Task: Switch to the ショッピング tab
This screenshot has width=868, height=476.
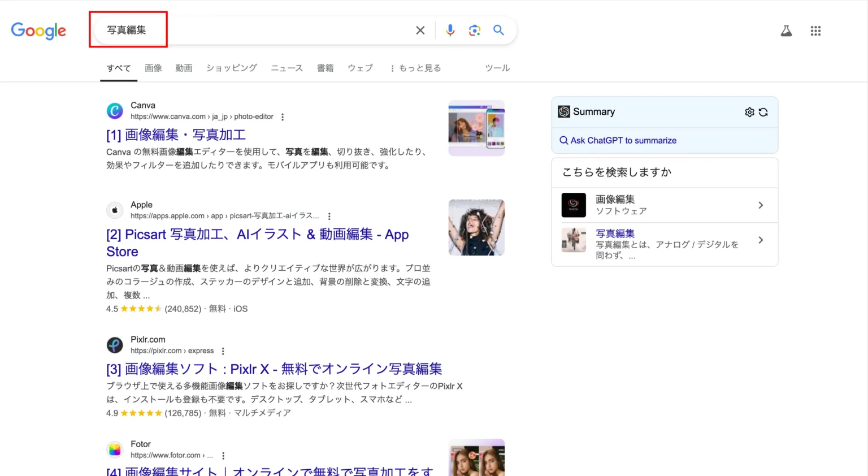Action: tap(231, 68)
